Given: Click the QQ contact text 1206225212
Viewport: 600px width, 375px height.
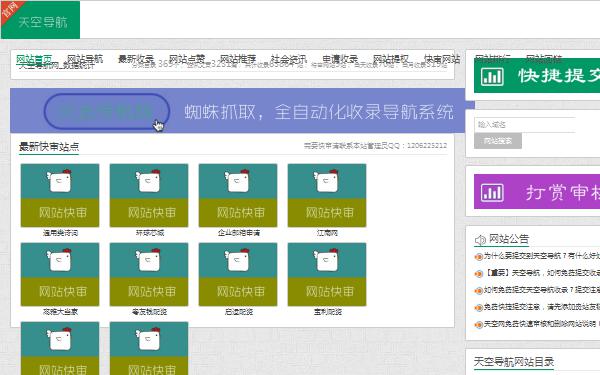Looking at the screenshot, I should [x=427, y=146].
